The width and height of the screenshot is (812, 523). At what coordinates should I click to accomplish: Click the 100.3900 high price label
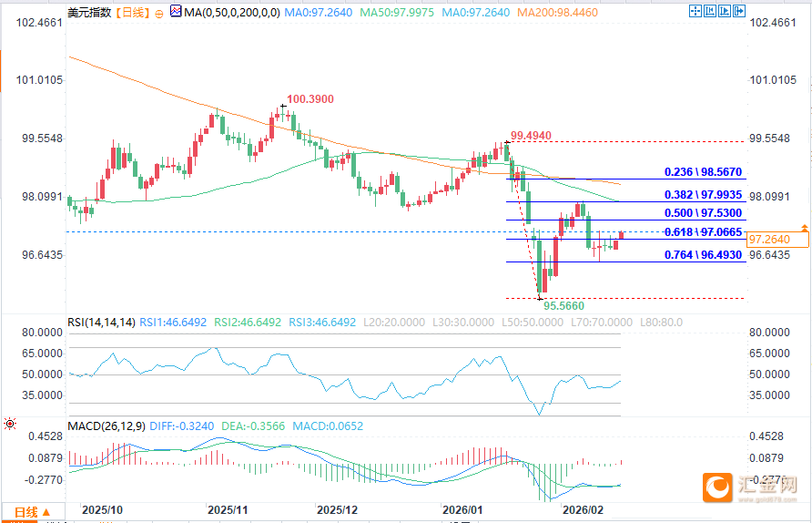pyautogui.click(x=310, y=99)
